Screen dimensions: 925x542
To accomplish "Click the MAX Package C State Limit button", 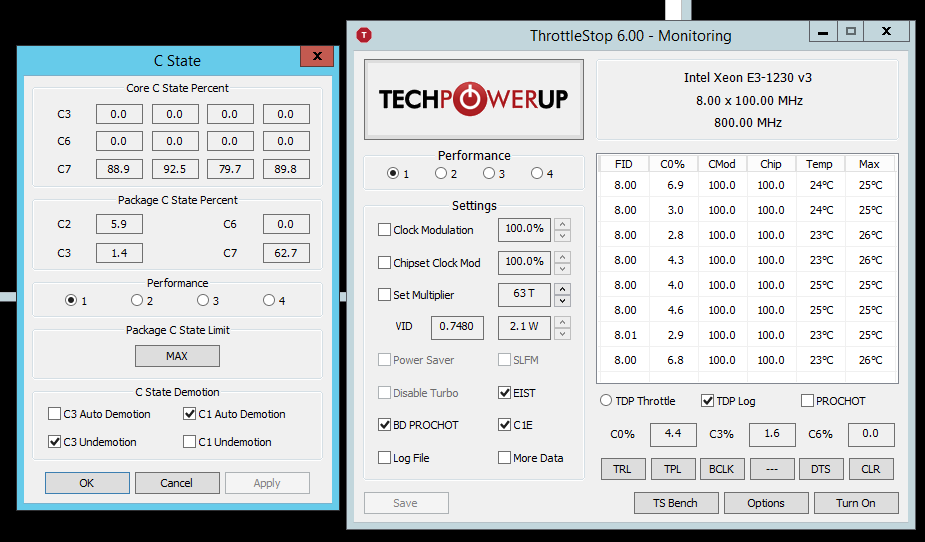I will [177, 356].
